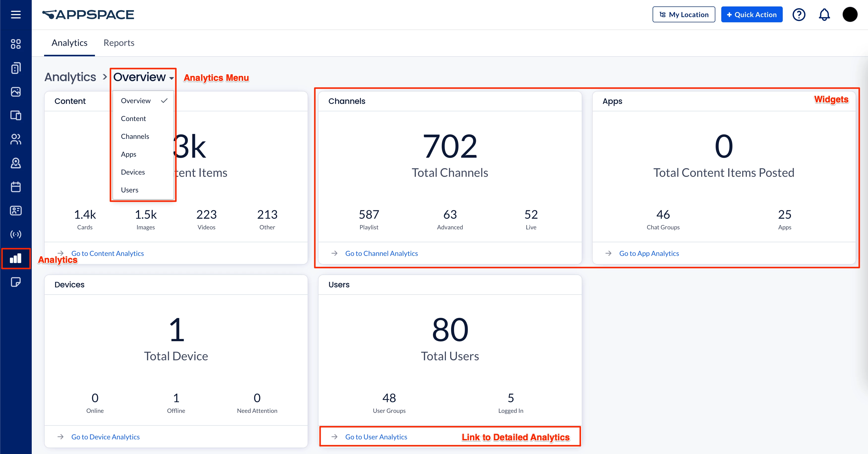The image size is (868, 454).
Task: Open the user profile avatar
Action: point(850,14)
